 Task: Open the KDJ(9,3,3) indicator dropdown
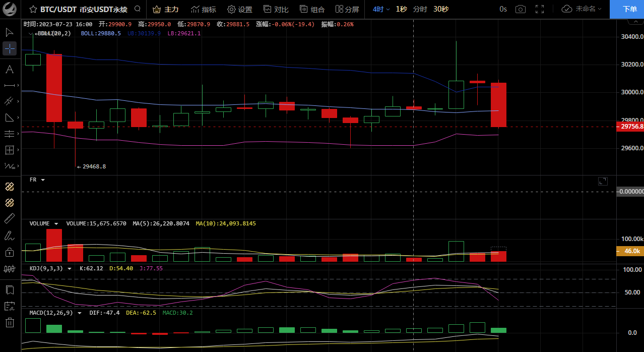(x=70, y=269)
